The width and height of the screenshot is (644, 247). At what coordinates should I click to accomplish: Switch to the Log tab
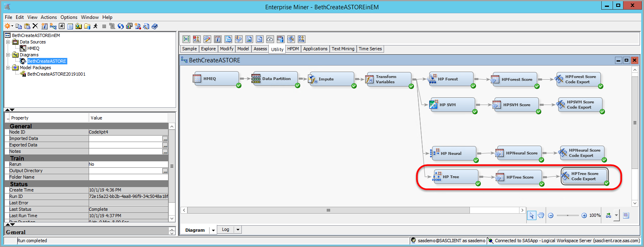(x=226, y=230)
